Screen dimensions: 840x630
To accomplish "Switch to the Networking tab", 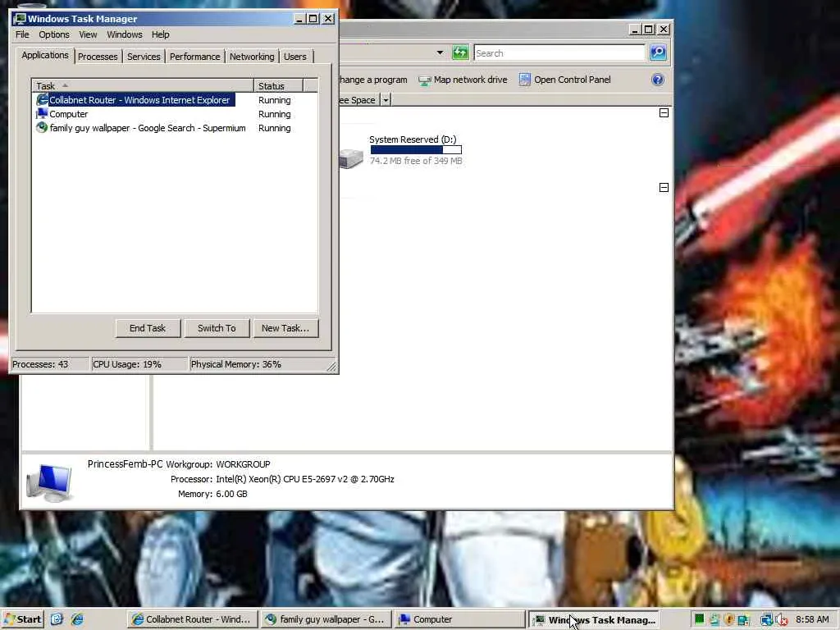I will 252,57.
